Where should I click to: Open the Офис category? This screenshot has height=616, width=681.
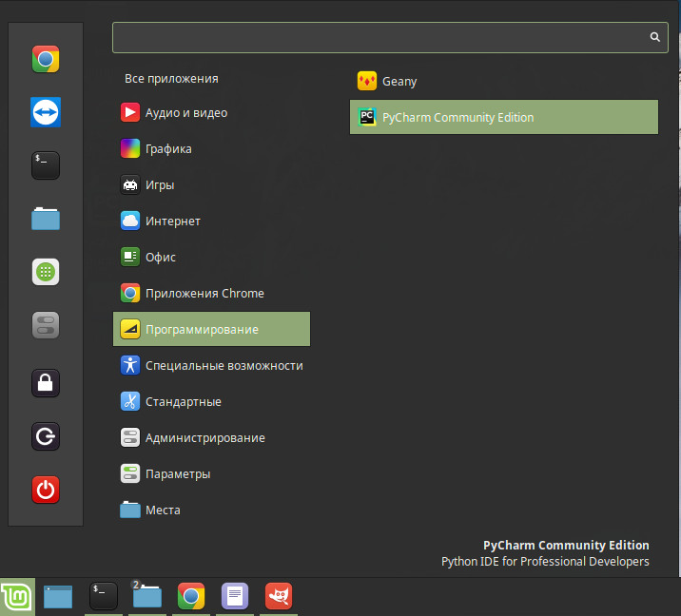pyautogui.click(x=211, y=257)
